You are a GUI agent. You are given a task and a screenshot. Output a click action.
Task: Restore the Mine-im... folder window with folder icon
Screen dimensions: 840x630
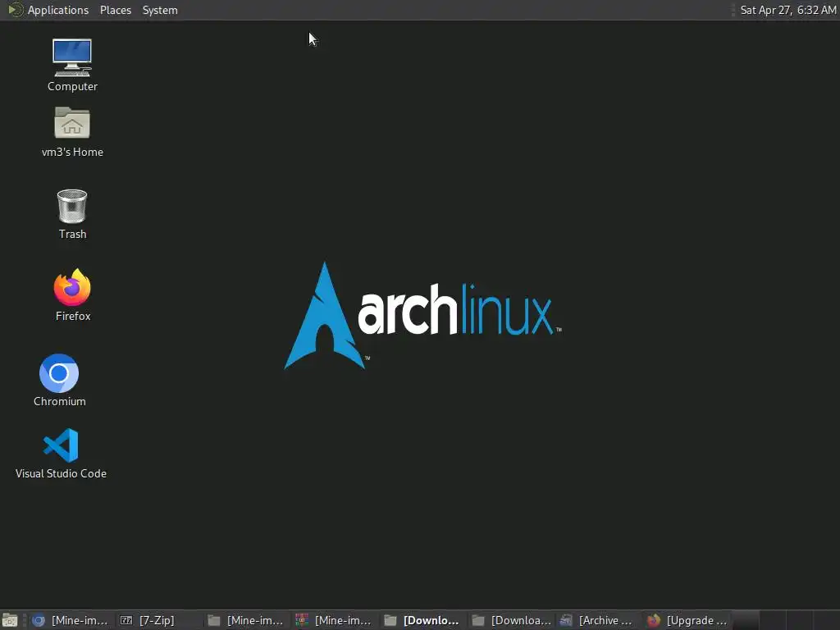(246, 620)
